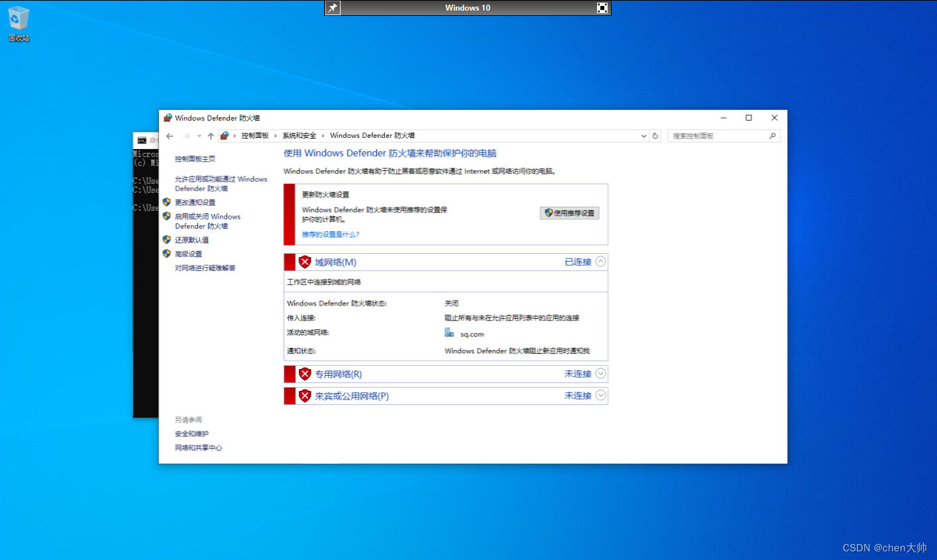Expand 专用网络 section with chevron
937x560 pixels.
(600, 374)
